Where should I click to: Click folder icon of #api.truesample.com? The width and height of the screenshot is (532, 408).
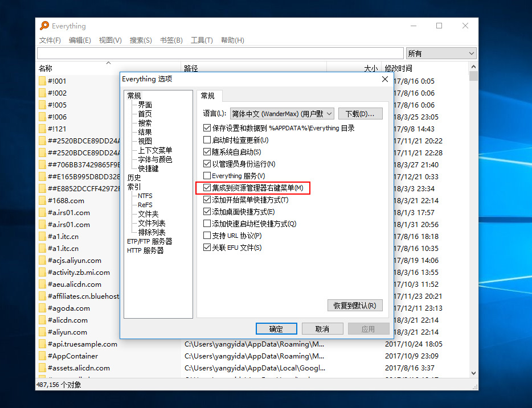click(x=42, y=344)
